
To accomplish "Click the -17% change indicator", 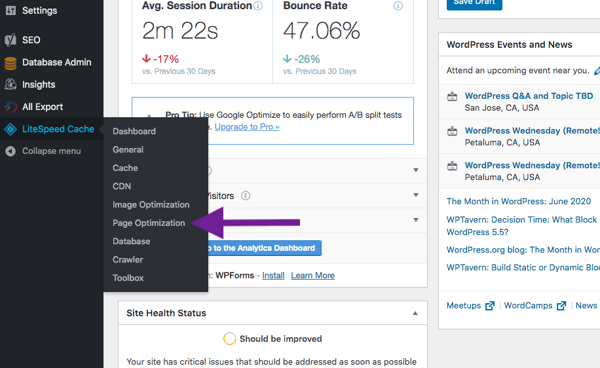I will (x=160, y=59).
